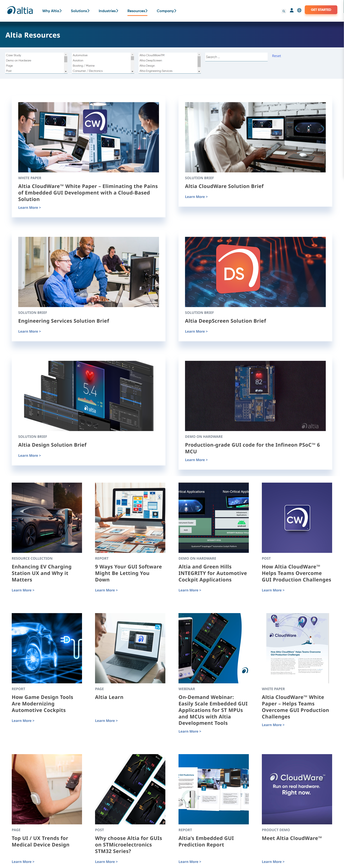
Task: Open Top UI / UX Trends Medical title
Action: (41, 841)
